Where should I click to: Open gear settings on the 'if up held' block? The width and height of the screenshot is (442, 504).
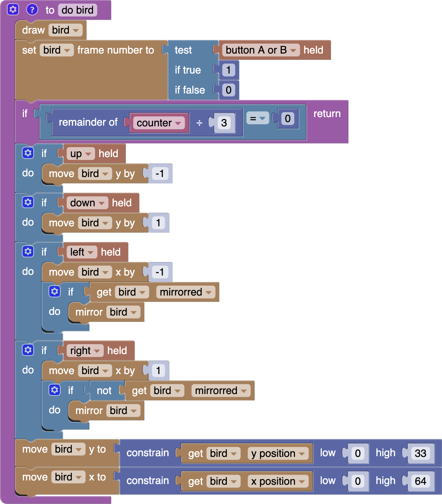click(28, 153)
